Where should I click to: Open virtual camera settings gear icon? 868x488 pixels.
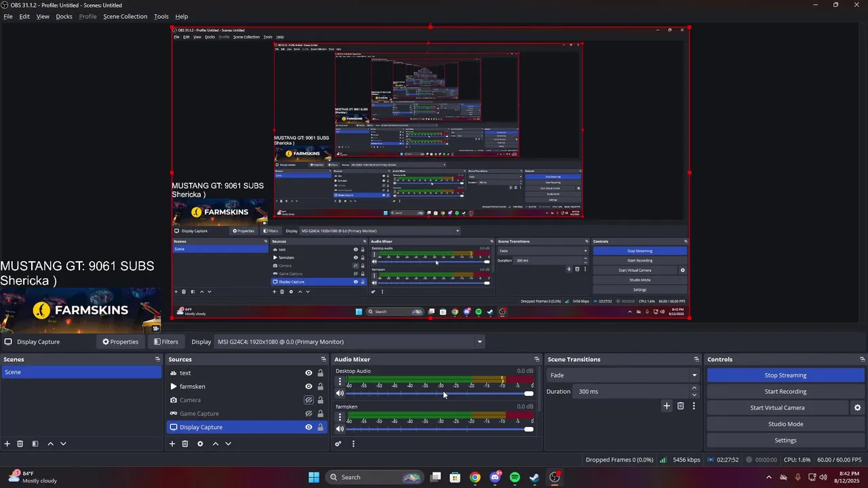pyautogui.click(x=857, y=408)
